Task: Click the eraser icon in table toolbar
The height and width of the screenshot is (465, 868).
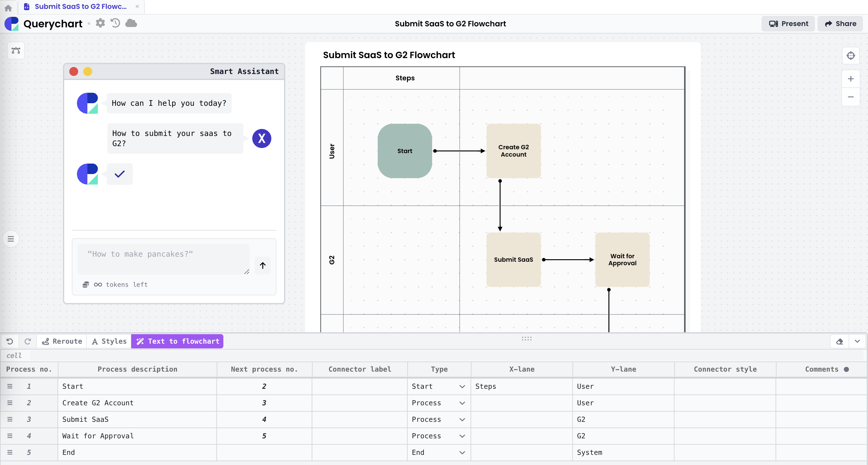Action: pyautogui.click(x=839, y=341)
